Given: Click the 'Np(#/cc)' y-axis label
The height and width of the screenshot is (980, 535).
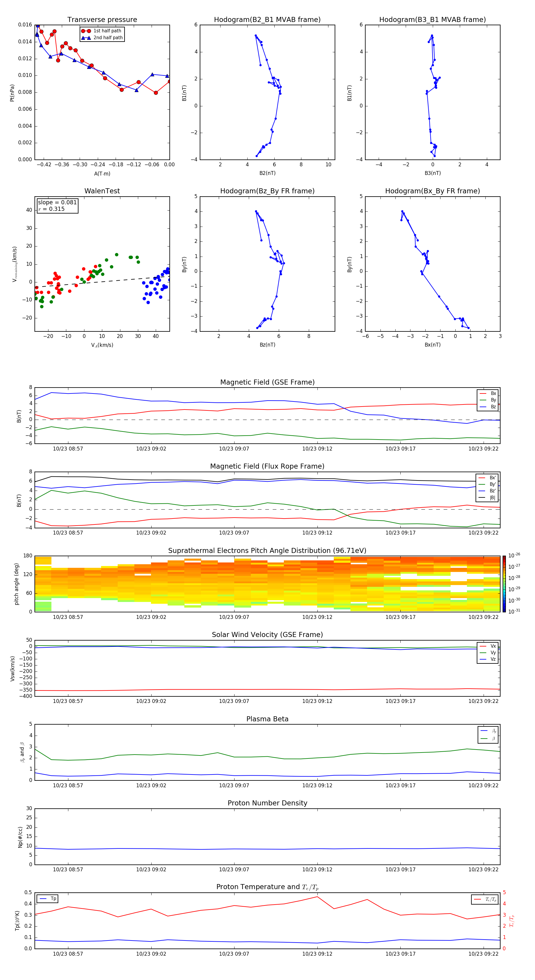Looking at the screenshot, I should coord(20,837).
